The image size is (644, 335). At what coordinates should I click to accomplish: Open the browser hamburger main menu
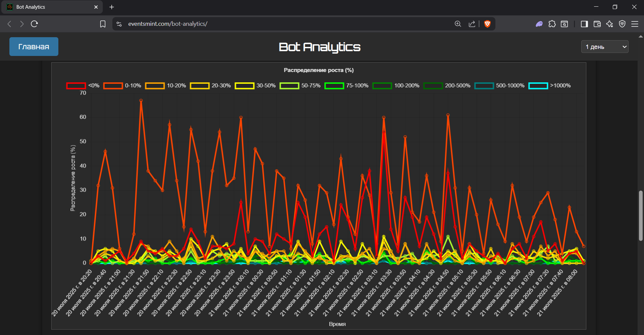(635, 24)
